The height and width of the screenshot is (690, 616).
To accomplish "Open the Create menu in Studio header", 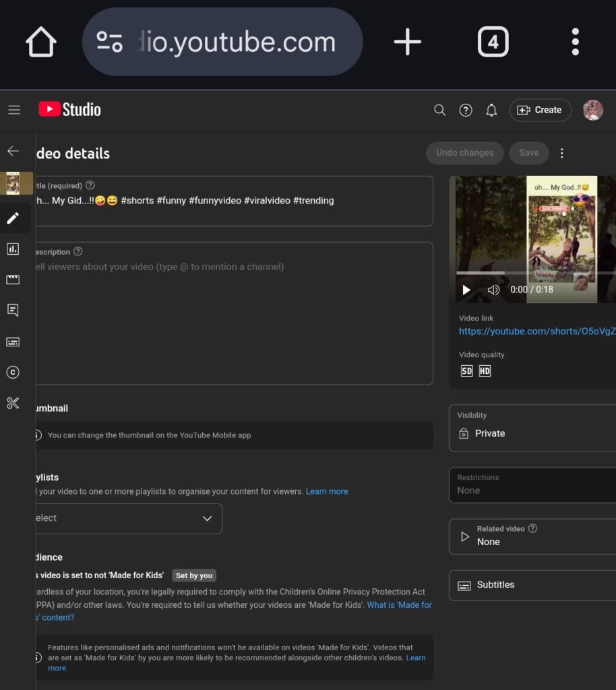I will pyautogui.click(x=540, y=110).
